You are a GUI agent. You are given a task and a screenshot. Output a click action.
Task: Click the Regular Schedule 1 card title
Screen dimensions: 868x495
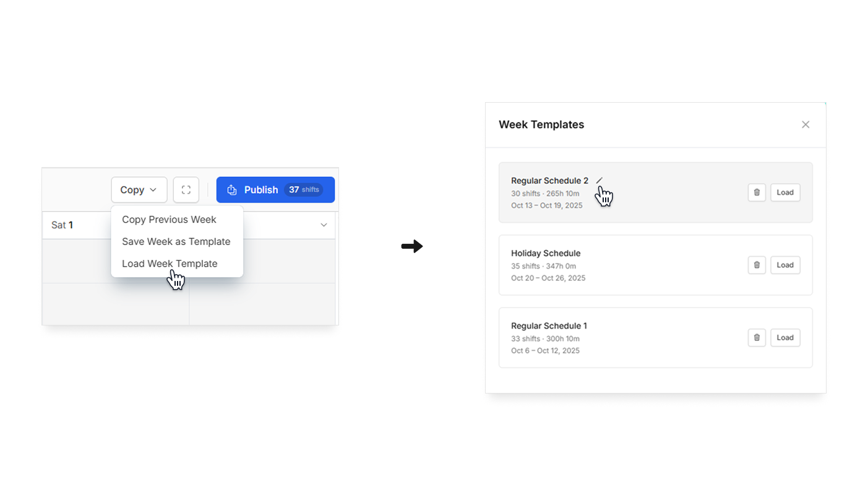(549, 325)
